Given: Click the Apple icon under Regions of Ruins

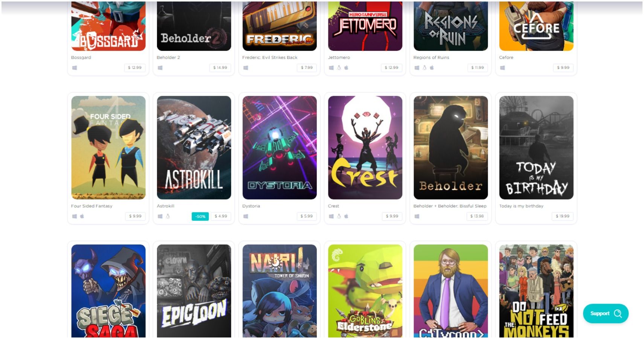Looking at the screenshot, I should (x=432, y=68).
